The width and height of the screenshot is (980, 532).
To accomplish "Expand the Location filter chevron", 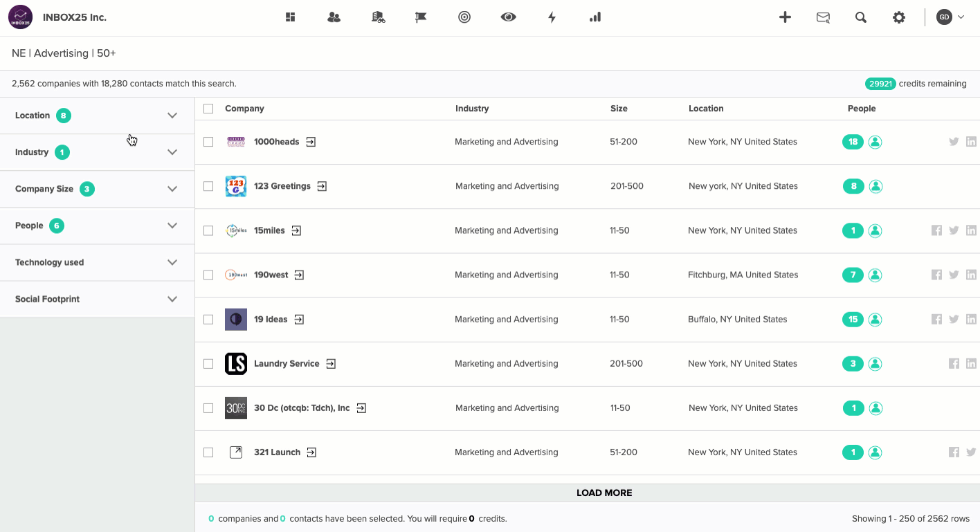I will click(172, 116).
